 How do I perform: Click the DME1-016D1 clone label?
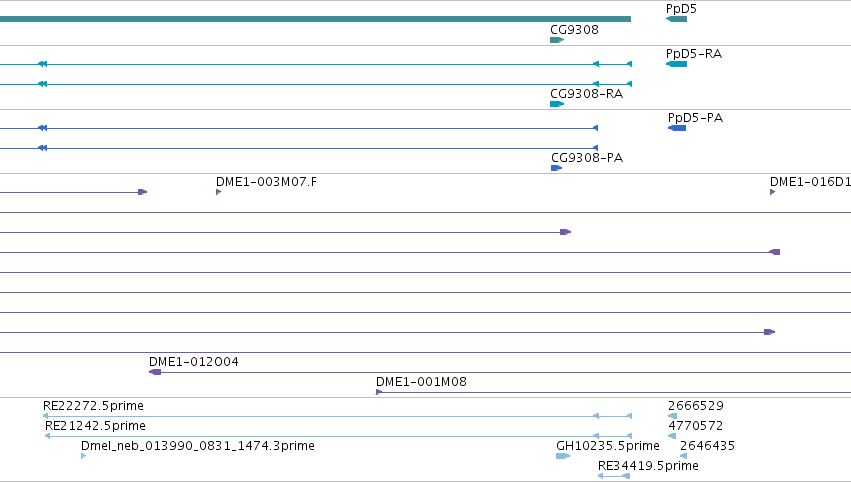(810, 182)
